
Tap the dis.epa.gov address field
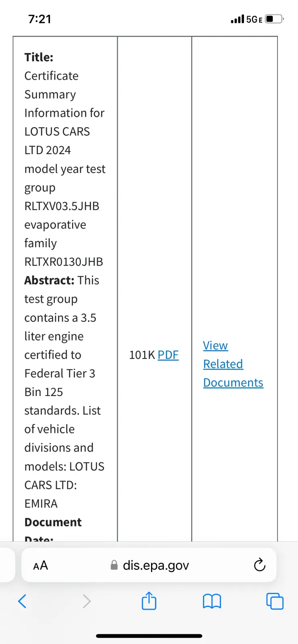click(155, 566)
